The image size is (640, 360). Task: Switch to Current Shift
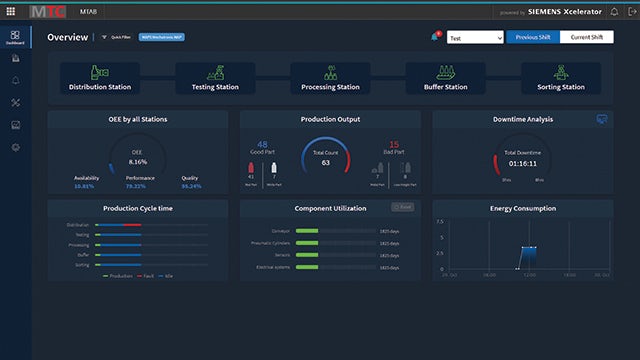(x=587, y=37)
